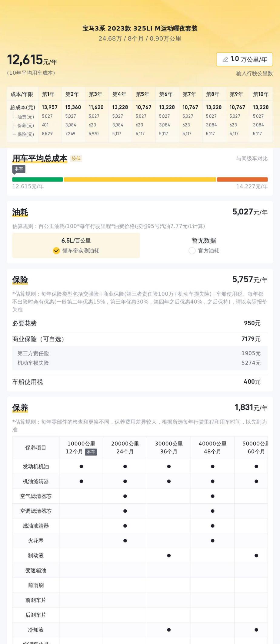The height and width of the screenshot is (644, 280).
Task: Open the 车船使用税 row details
Action: pos(140,382)
